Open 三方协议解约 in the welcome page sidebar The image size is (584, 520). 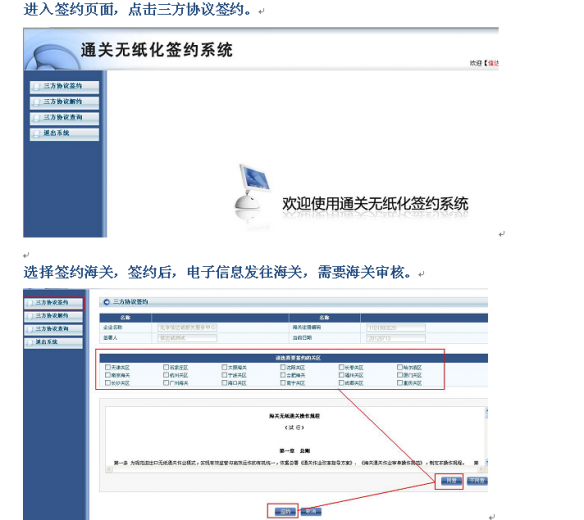pos(64,102)
